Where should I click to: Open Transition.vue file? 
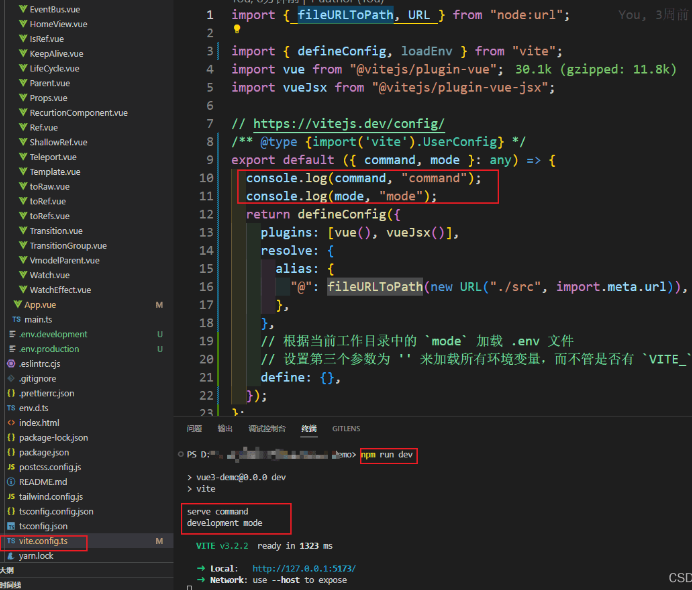[x=56, y=231]
